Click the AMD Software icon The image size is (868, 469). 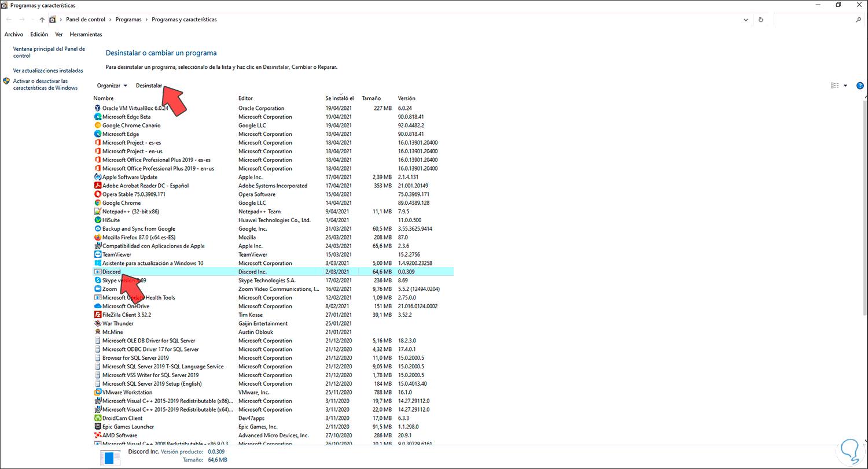coord(97,435)
